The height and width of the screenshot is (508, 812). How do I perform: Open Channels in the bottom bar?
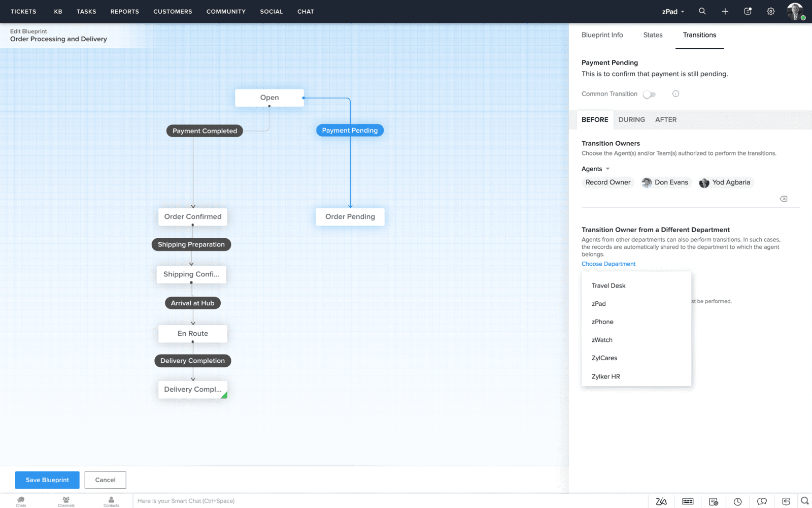coord(66,501)
